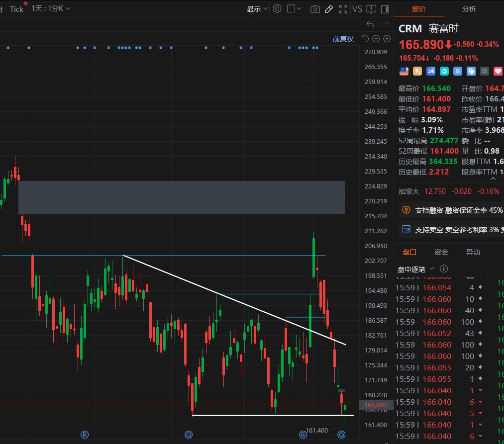Select the 盘口 order book tab

(409, 252)
